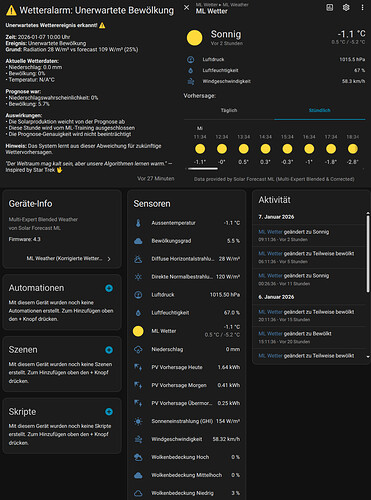Open ML Weather (Korrigierte Wetter...) integration link
The width and height of the screenshot is (371, 500).
tap(64, 259)
